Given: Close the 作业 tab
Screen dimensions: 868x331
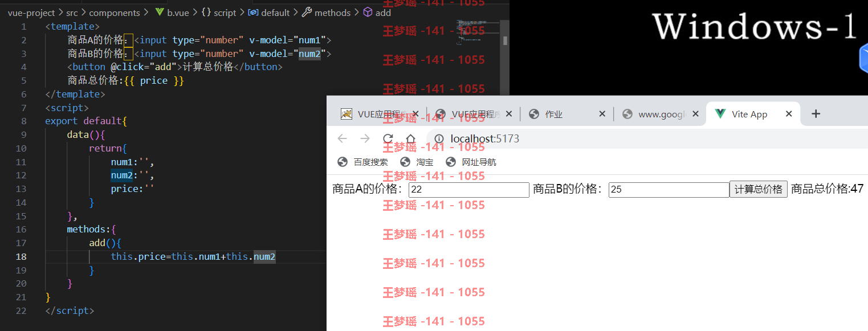Looking at the screenshot, I should pyautogui.click(x=602, y=115).
